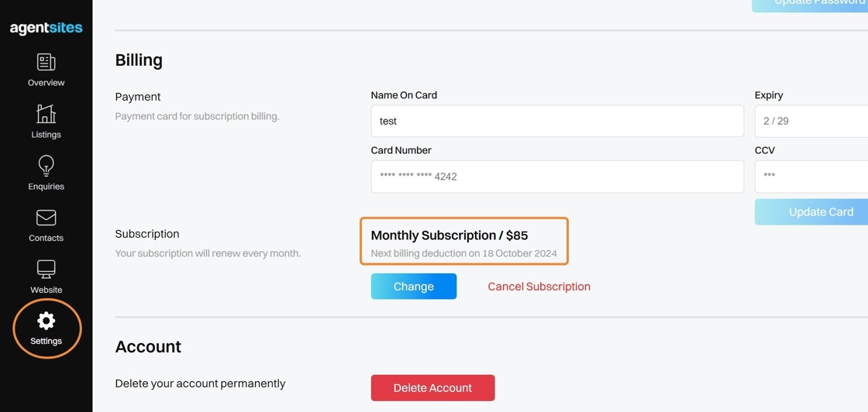This screenshot has height=412, width=868.
Task: Click into the Expiry field
Action: (810, 121)
